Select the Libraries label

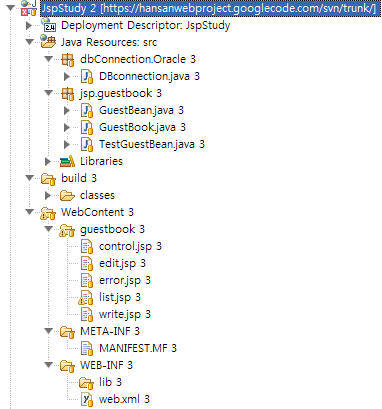[101, 161]
